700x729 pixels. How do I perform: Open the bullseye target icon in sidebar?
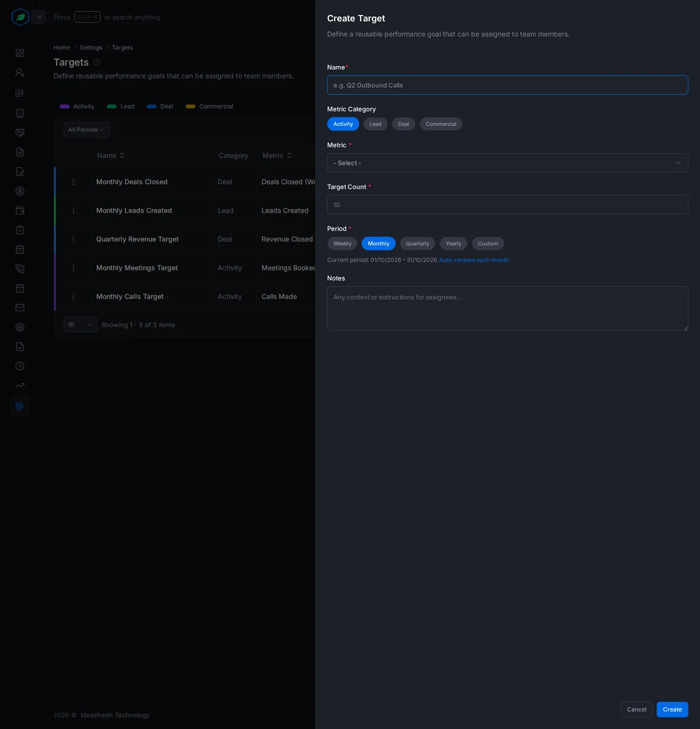point(20,327)
